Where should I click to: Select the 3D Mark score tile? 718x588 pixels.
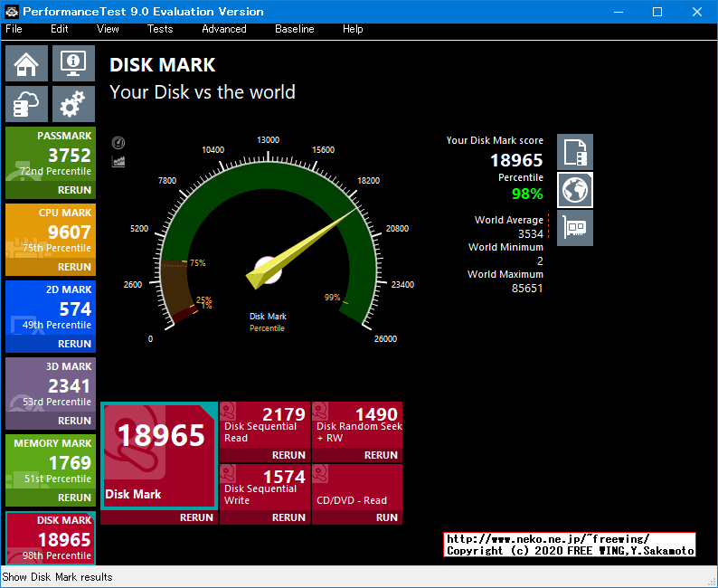(x=50, y=386)
